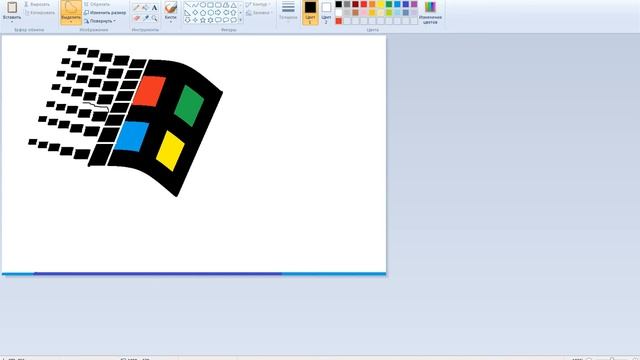Screen dimensions: 640x360
Task: Select the Color picker eyedropper tool
Action: pos(146,18)
